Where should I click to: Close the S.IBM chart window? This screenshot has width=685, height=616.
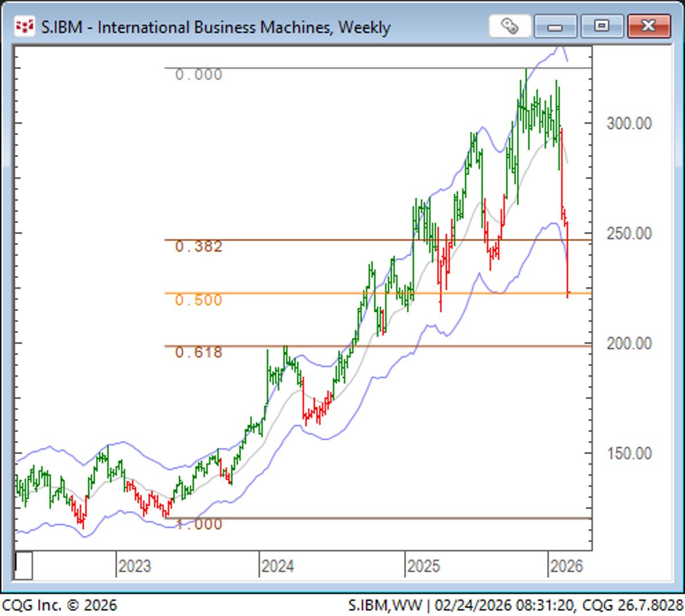click(648, 26)
